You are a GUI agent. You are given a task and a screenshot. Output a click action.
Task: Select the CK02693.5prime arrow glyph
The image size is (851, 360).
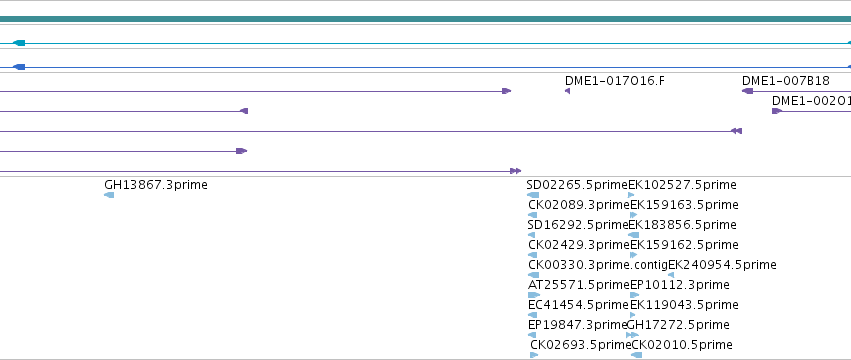(534, 355)
